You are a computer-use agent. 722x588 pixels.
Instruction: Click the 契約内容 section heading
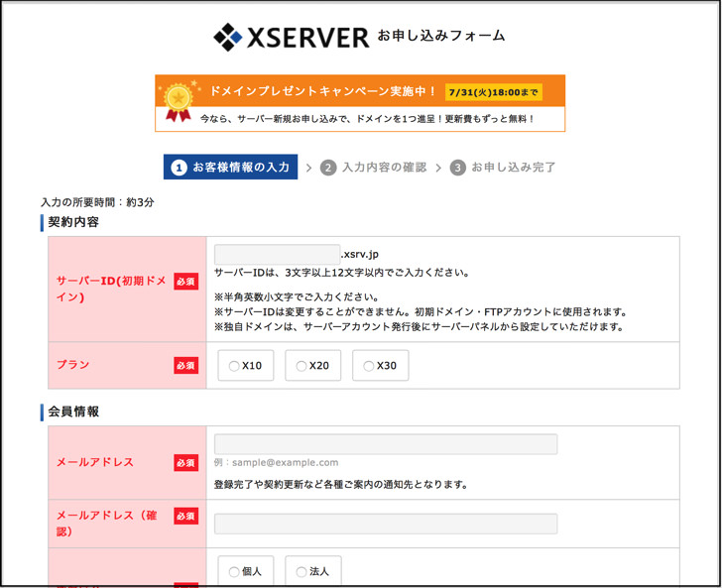(x=73, y=222)
